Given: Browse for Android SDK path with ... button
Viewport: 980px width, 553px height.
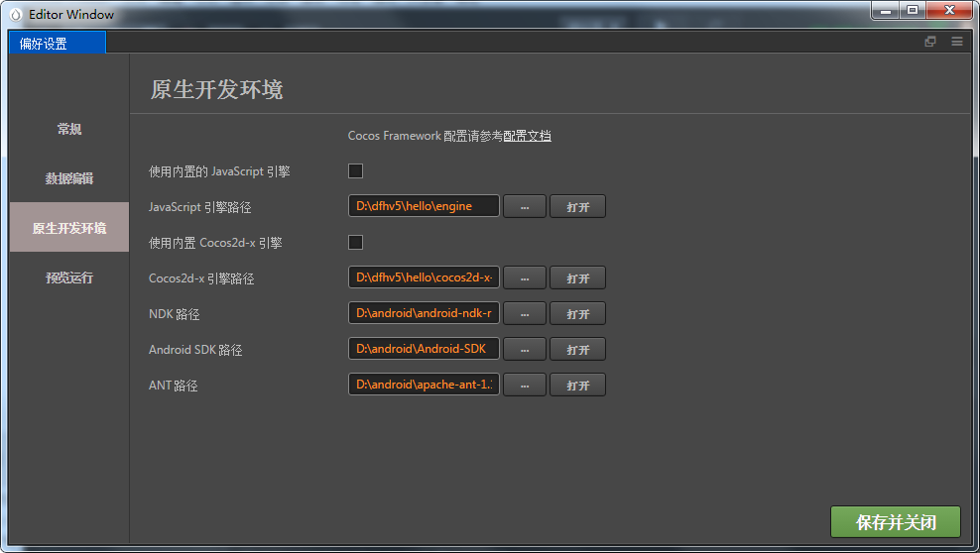Looking at the screenshot, I should click(525, 349).
